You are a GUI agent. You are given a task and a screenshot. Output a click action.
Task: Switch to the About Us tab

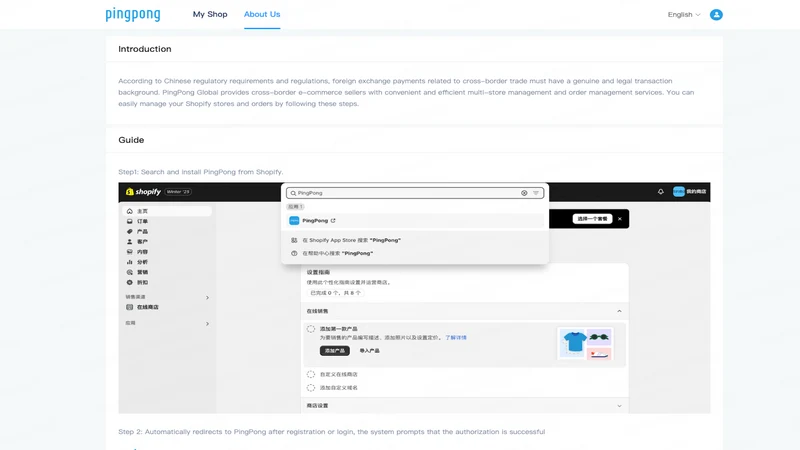262,14
